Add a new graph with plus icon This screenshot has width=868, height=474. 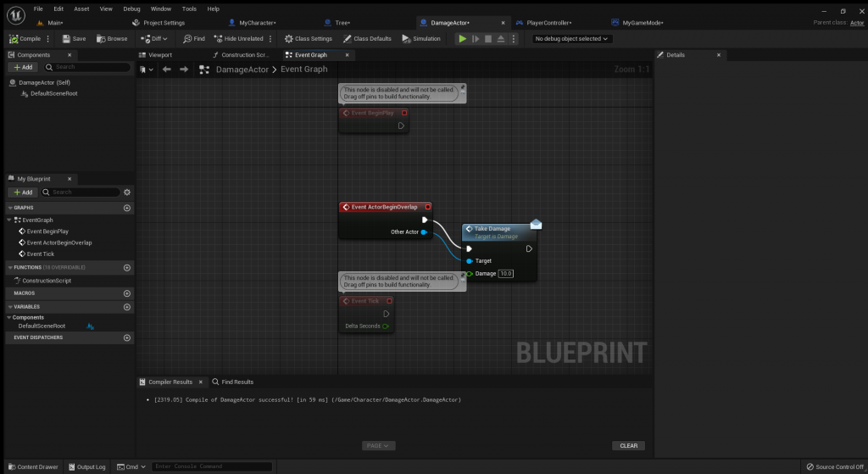click(x=127, y=208)
